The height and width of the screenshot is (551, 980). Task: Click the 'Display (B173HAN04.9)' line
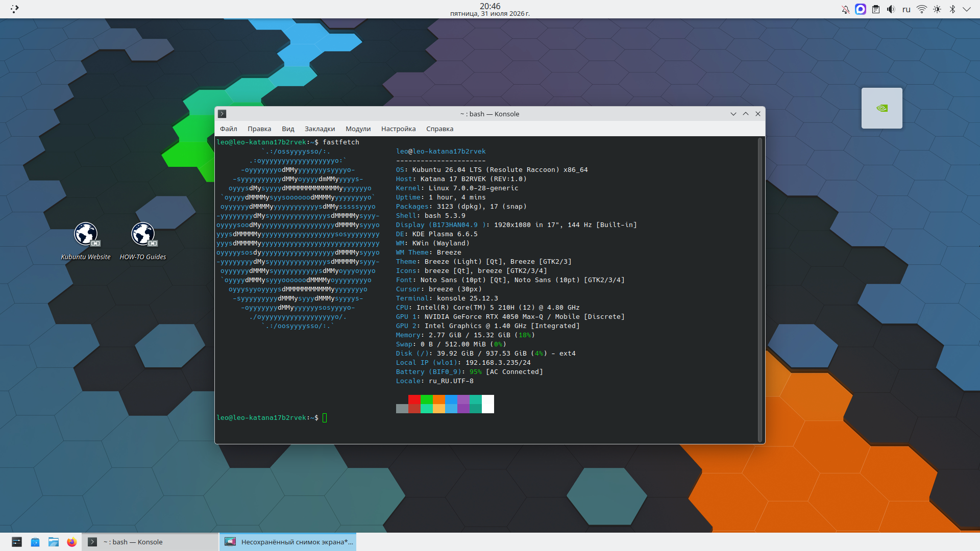[517, 225]
